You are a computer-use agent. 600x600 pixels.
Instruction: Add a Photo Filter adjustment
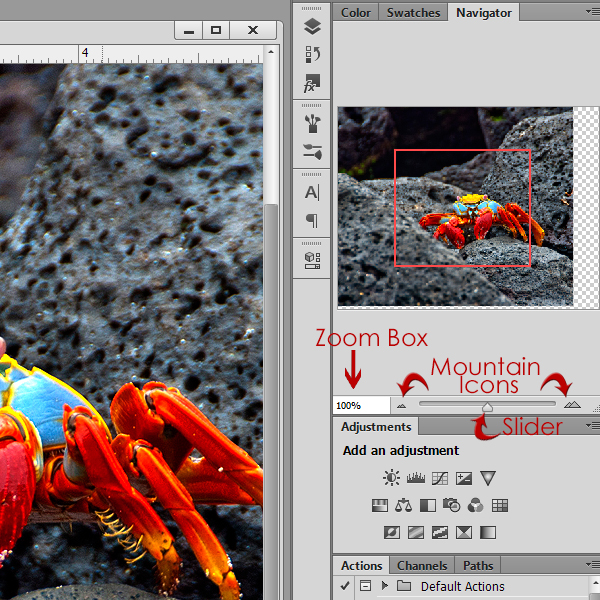(452, 505)
